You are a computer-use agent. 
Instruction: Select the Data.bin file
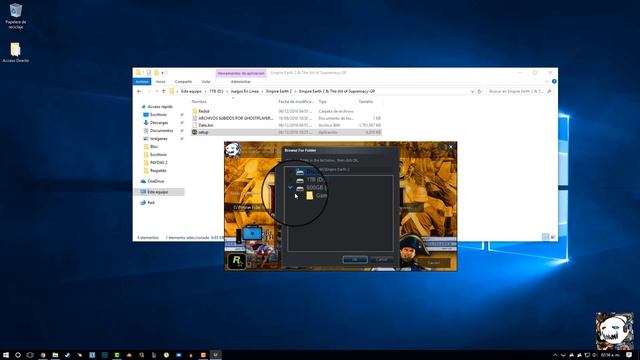206,125
